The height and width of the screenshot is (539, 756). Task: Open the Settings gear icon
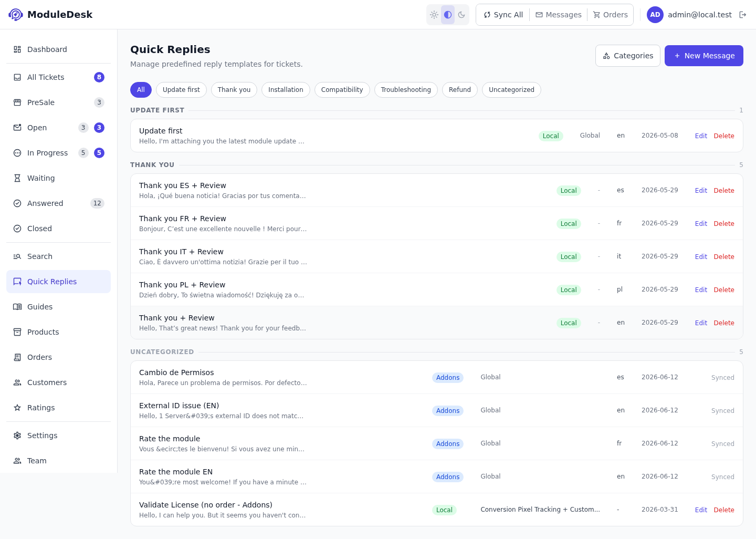[17, 436]
